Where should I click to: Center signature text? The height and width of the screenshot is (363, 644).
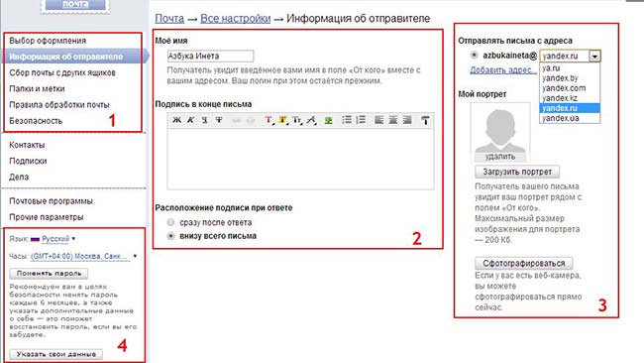pyautogui.click(x=393, y=120)
